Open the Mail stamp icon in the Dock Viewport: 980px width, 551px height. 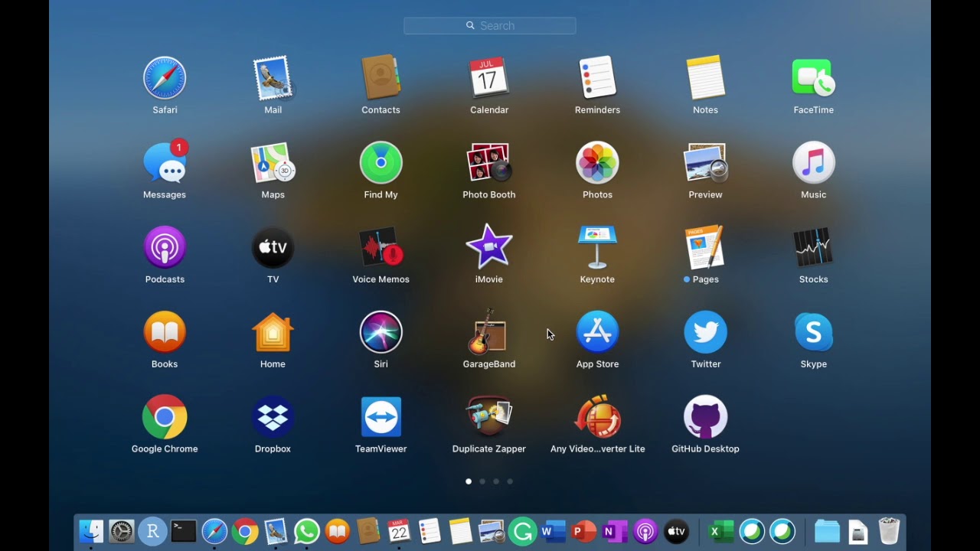[x=276, y=531]
